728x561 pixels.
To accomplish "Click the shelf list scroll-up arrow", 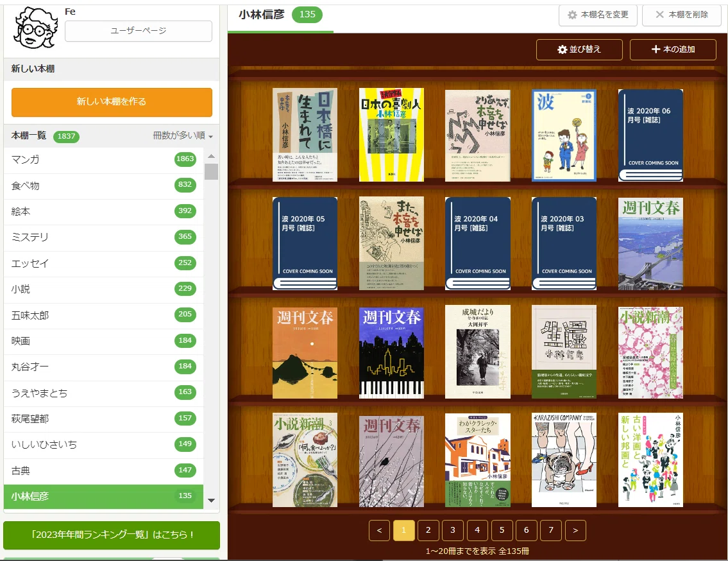I will (211, 156).
